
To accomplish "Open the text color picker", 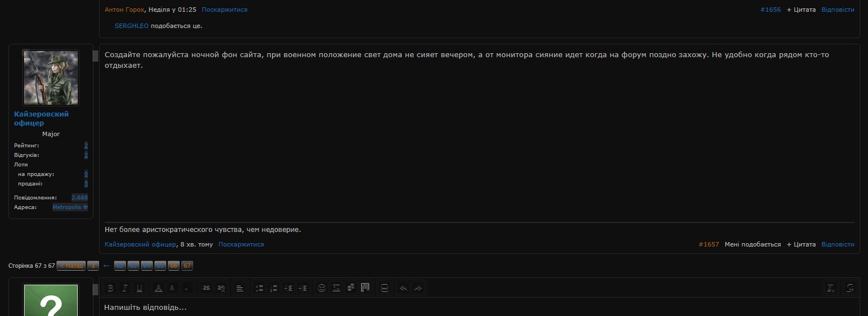I will point(159,288).
